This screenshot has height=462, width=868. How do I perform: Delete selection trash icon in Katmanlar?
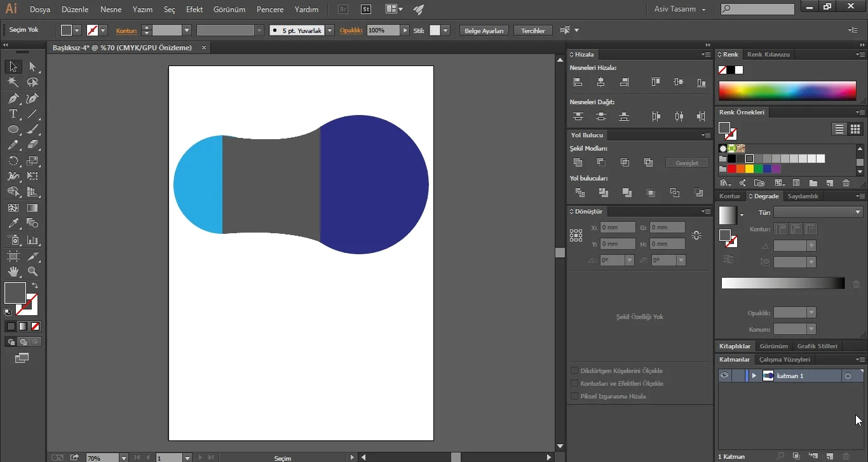coord(846,456)
